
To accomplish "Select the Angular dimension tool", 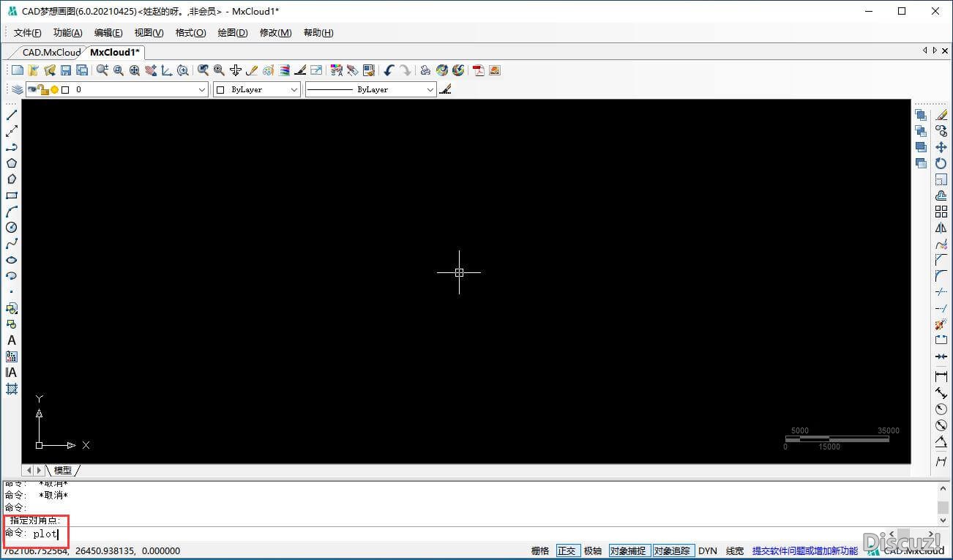I will click(941, 441).
